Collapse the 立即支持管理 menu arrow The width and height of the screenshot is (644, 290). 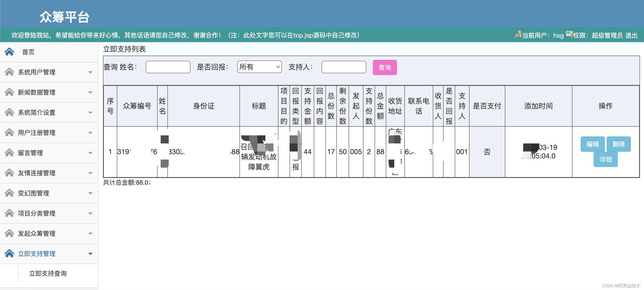pyautogui.click(x=90, y=254)
